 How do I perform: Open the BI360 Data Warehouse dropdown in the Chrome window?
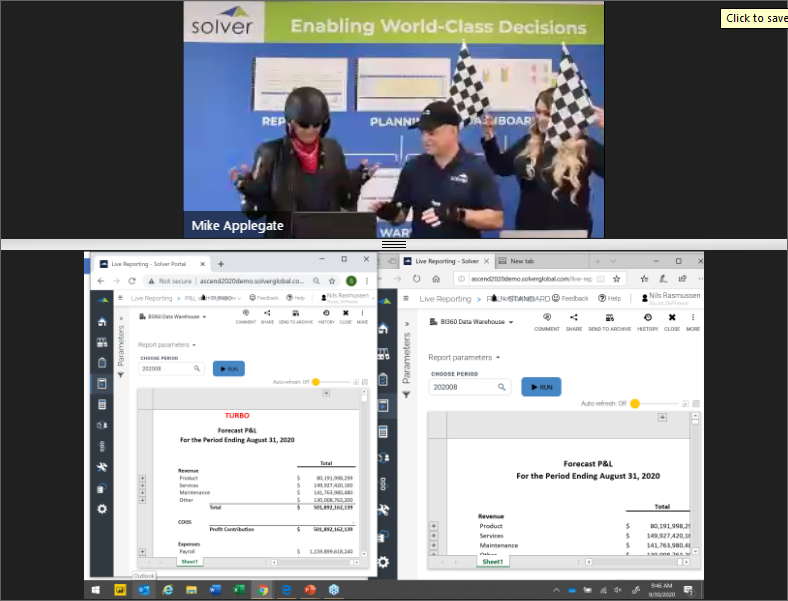pyautogui.click(x=173, y=317)
